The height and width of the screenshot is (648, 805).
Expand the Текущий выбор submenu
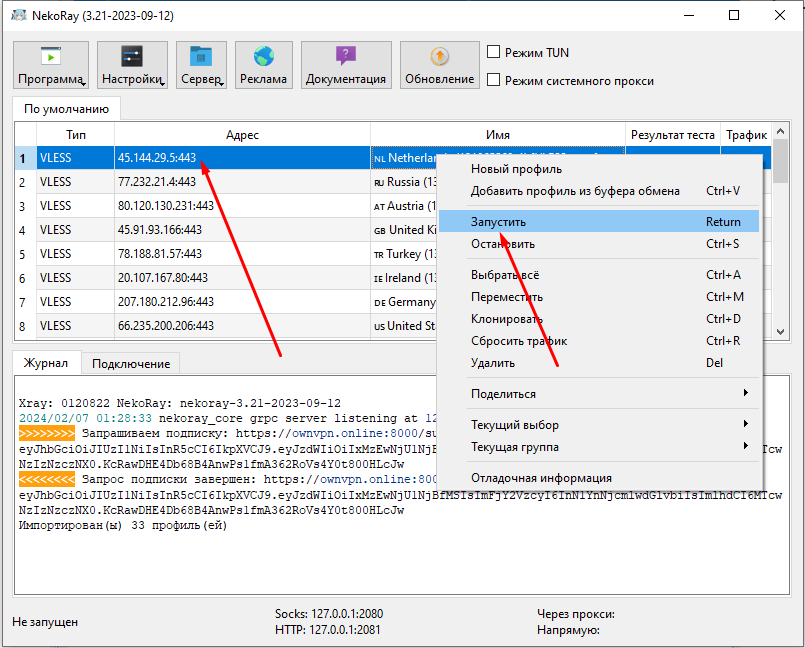pyautogui.click(x=599, y=425)
